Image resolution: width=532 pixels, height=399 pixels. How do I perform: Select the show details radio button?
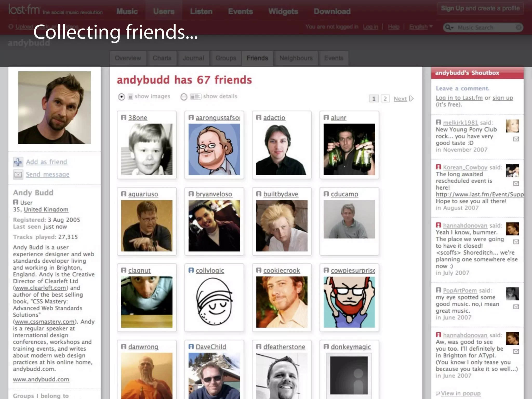click(x=184, y=97)
